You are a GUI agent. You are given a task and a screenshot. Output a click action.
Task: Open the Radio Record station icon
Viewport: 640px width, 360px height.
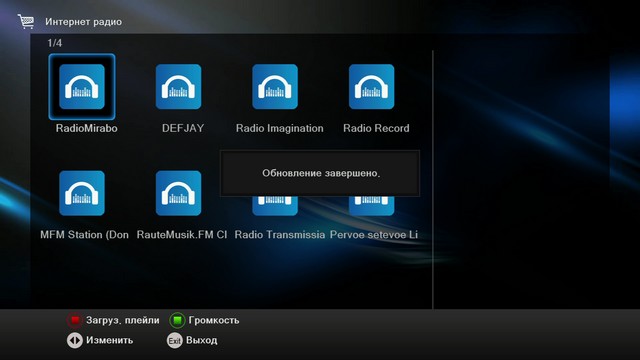[x=371, y=87]
